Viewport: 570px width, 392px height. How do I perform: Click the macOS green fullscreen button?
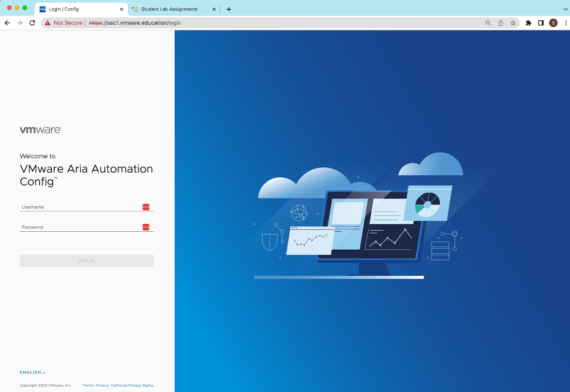pyautogui.click(x=25, y=8)
